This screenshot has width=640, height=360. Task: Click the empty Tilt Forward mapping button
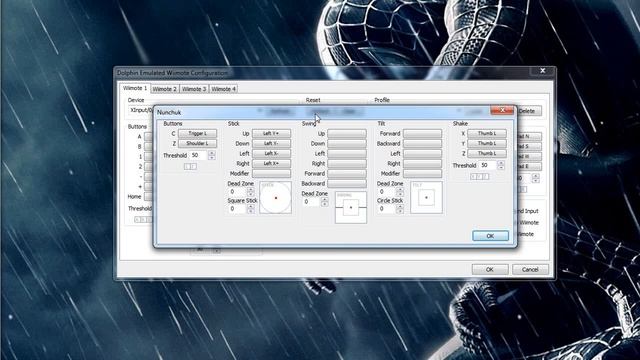coord(422,133)
